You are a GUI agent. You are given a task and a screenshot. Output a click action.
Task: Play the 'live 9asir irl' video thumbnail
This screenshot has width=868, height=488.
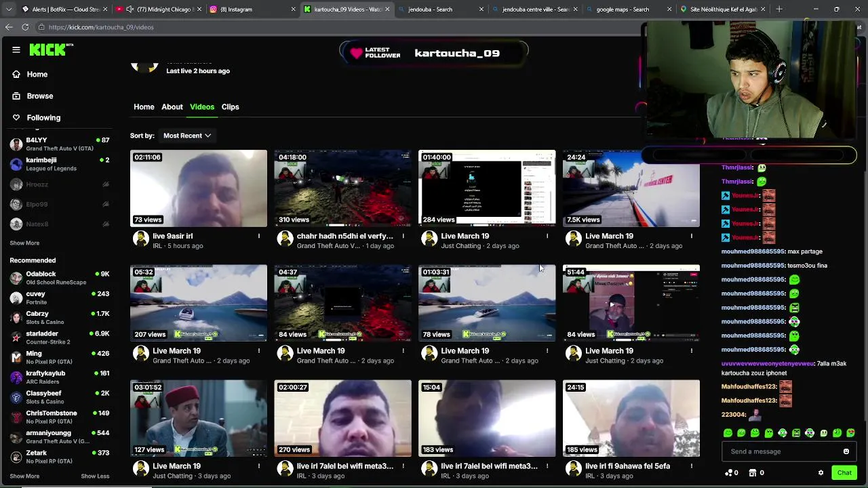pyautogui.click(x=199, y=188)
